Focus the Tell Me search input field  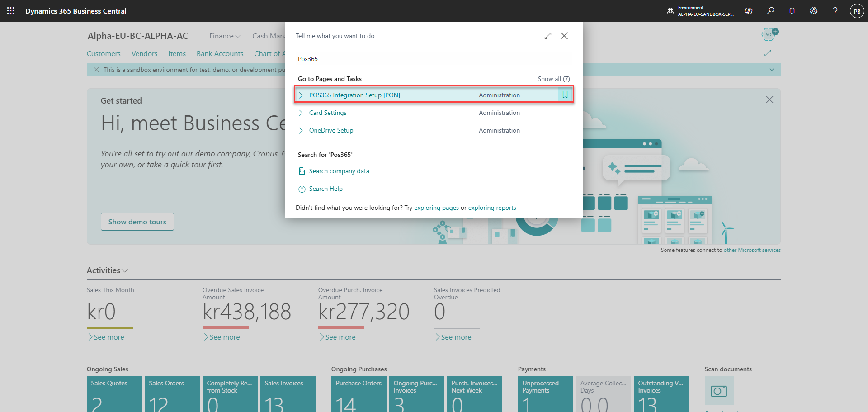(x=434, y=59)
